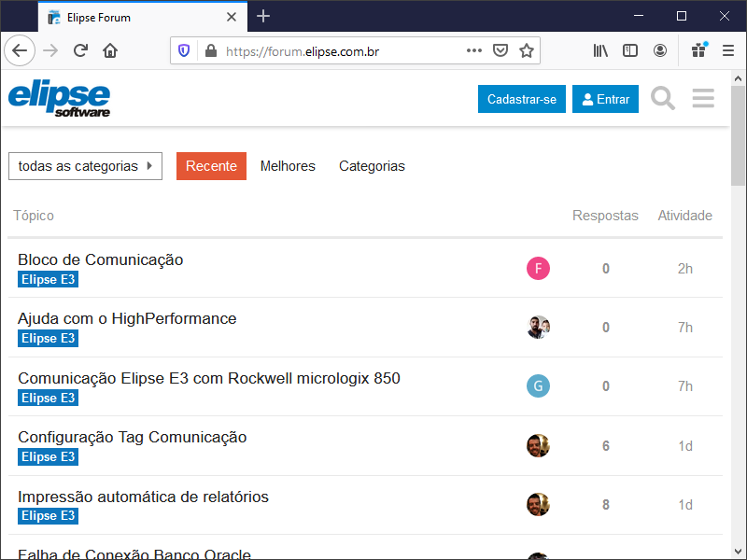Toggle the Firefox sidebar view
The width and height of the screenshot is (747, 560).
630,51
